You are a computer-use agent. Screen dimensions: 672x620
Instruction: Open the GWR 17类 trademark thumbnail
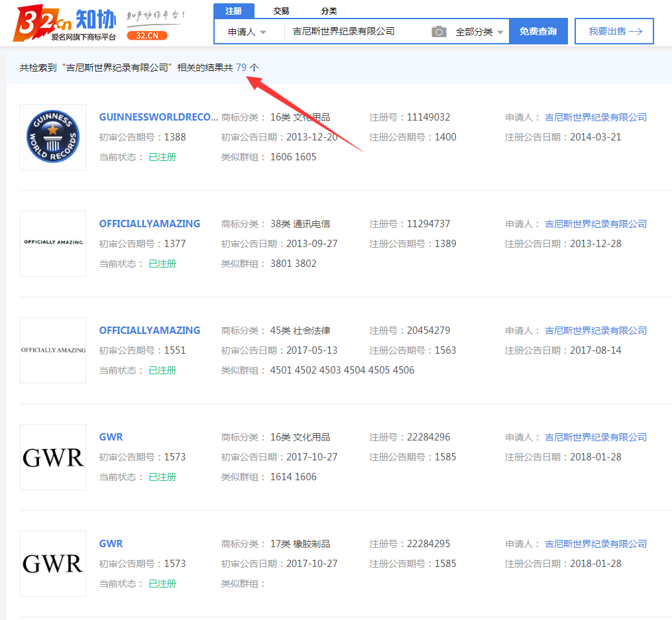tap(53, 564)
